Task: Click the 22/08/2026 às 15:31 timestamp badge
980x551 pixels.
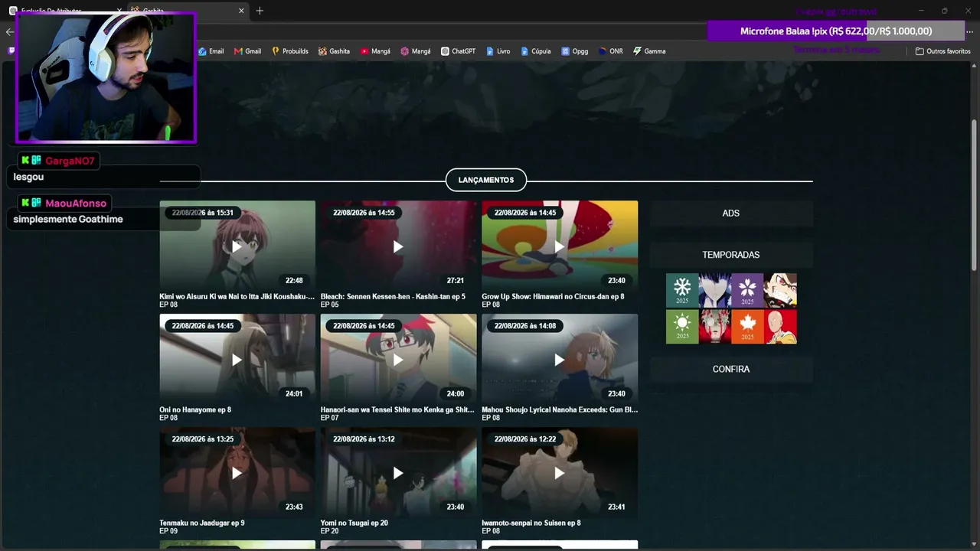Action: [x=203, y=213]
